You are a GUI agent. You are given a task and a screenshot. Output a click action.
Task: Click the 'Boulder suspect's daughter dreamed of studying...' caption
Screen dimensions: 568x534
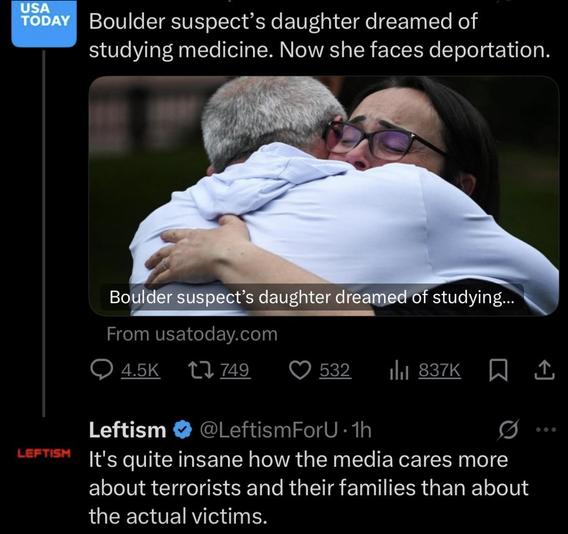312,297
